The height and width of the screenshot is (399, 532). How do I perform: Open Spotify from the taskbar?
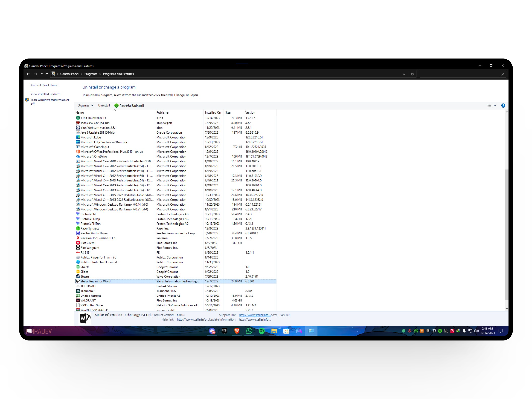click(x=262, y=331)
